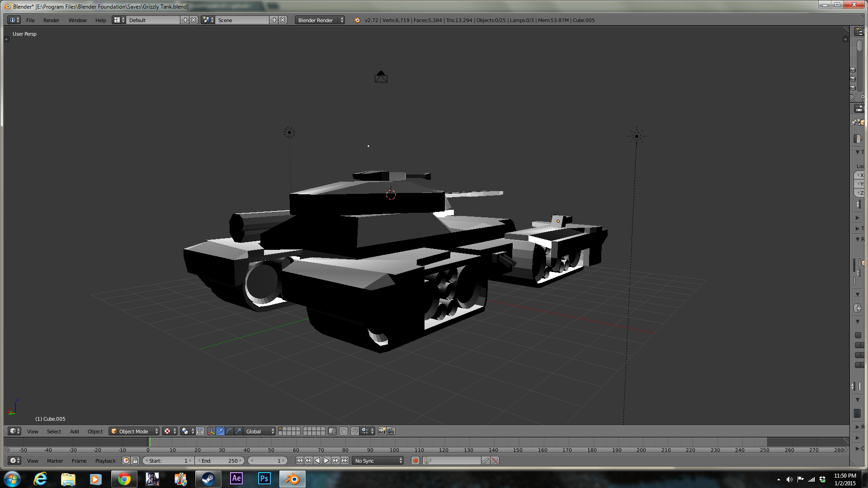Open the timeline Marker menu
This screenshot has height=488, width=868.
pos(55,461)
